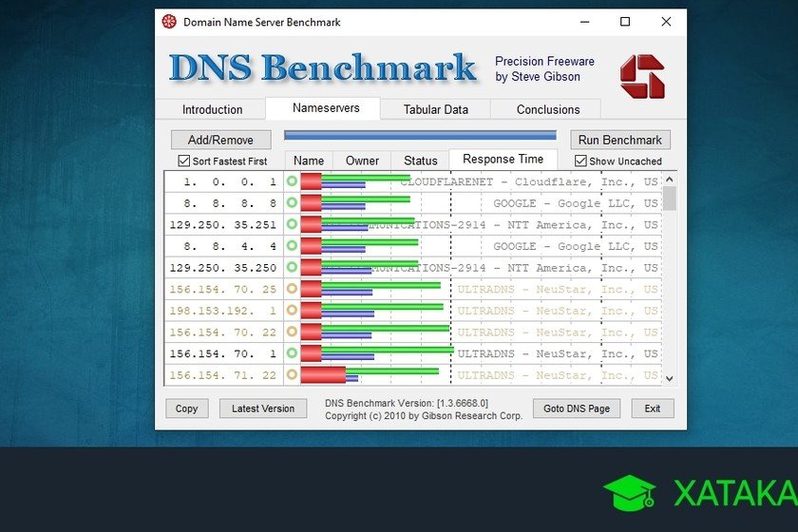Click the orange status circle for 156.154.70.25
The width and height of the screenshot is (798, 532).
(292, 289)
